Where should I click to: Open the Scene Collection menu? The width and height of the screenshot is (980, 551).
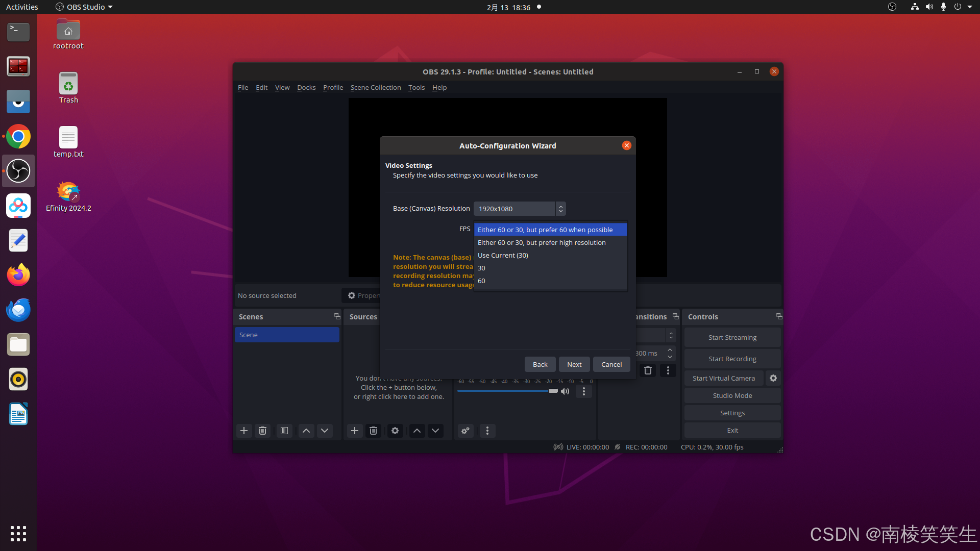tap(375, 87)
